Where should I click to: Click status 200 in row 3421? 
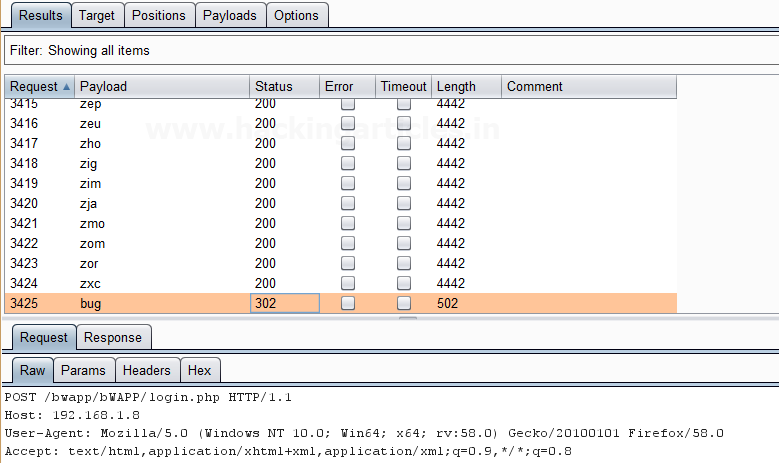pyautogui.click(x=265, y=224)
